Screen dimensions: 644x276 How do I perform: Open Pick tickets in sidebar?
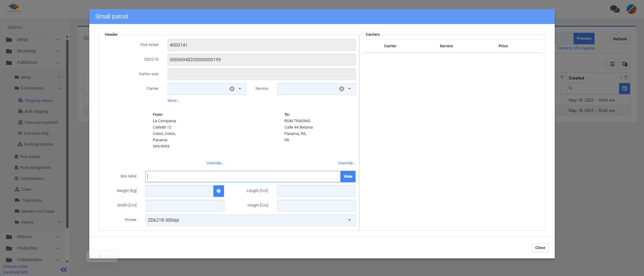point(30,157)
